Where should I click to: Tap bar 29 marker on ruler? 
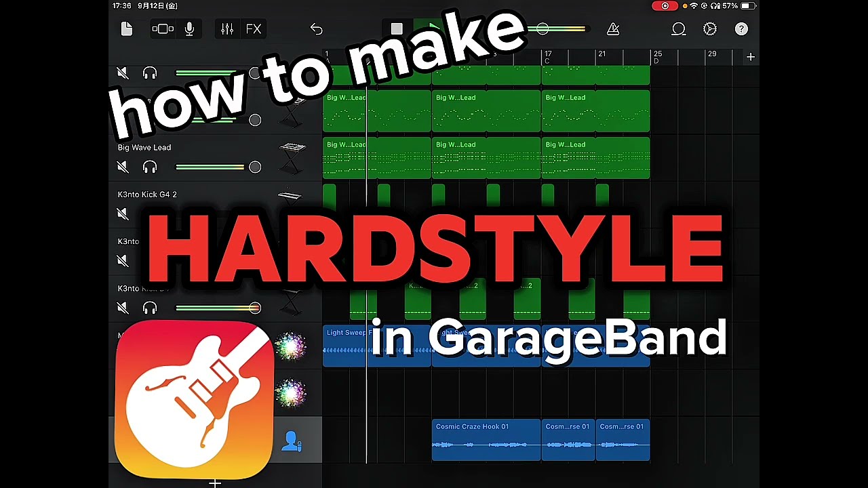[711, 54]
